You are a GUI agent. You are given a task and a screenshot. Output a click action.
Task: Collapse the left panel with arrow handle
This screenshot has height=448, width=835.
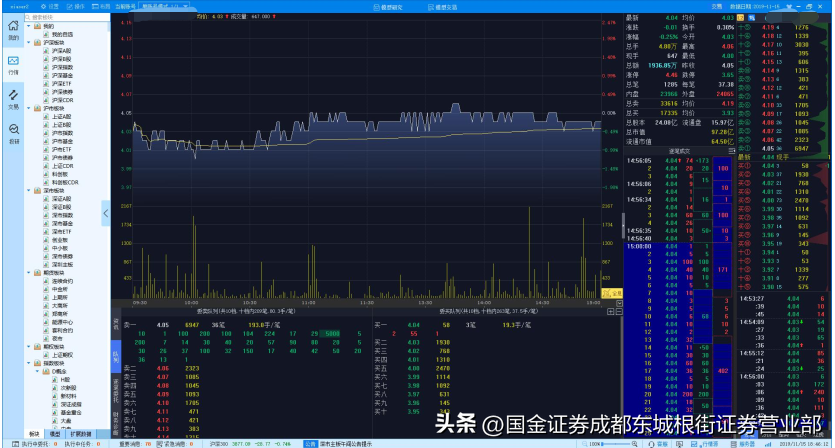(x=105, y=213)
